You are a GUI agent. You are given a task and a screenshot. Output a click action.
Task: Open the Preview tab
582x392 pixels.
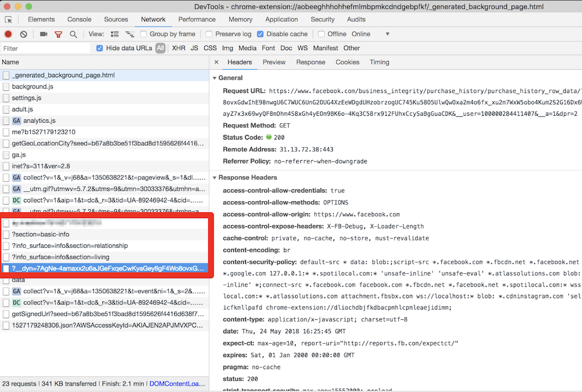point(274,62)
